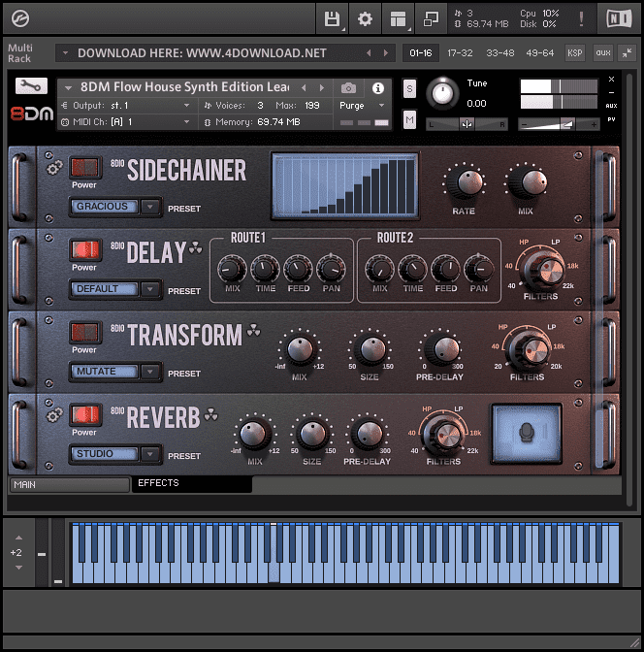Click the Reverb randomize fan icon
Screen dimensions: 644x652
pyautogui.click(x=211, y=414)
